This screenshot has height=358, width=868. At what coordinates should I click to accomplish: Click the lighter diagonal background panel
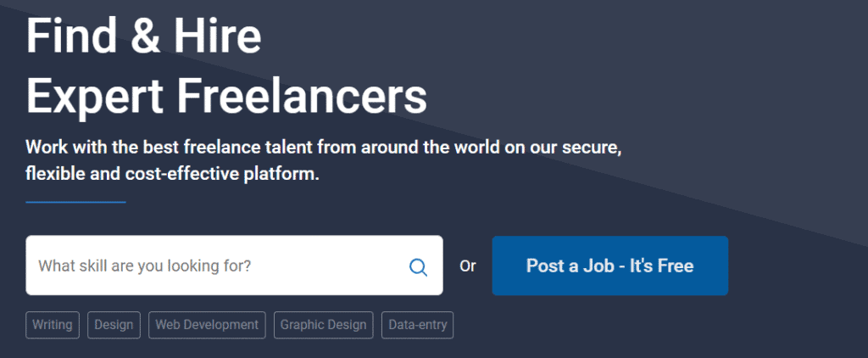click(x=720, y=83)
